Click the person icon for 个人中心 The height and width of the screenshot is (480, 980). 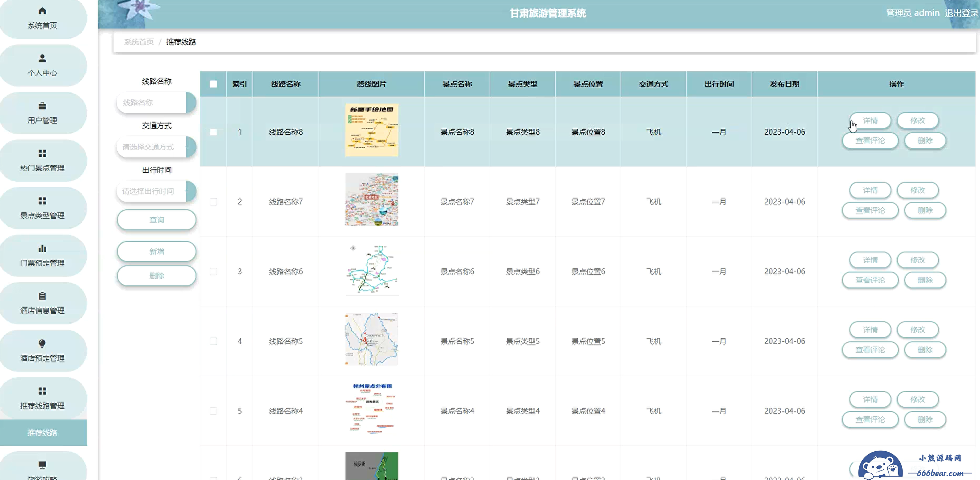42,58
